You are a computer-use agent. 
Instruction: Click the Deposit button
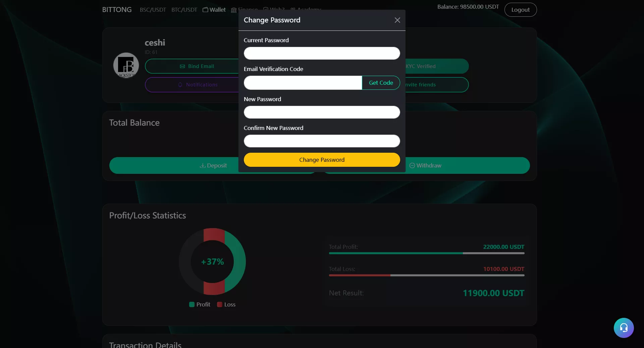tap(213, 165)
